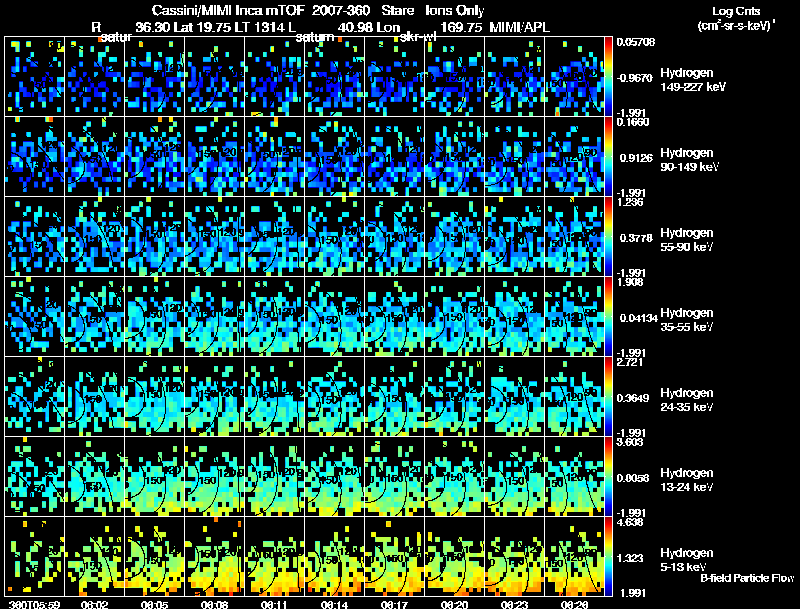
Task: Click the Hydrogen 55-90 keV row label
Action: point(686,240)
